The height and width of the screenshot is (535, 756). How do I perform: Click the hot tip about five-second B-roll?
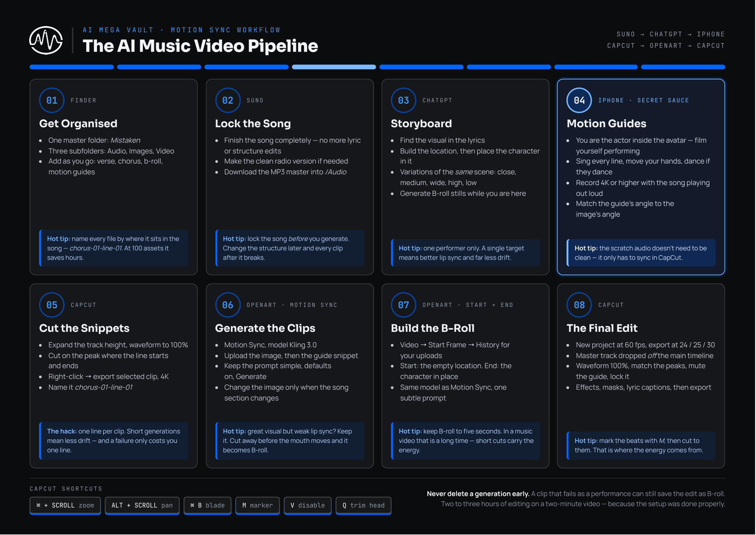coord(466,441)
